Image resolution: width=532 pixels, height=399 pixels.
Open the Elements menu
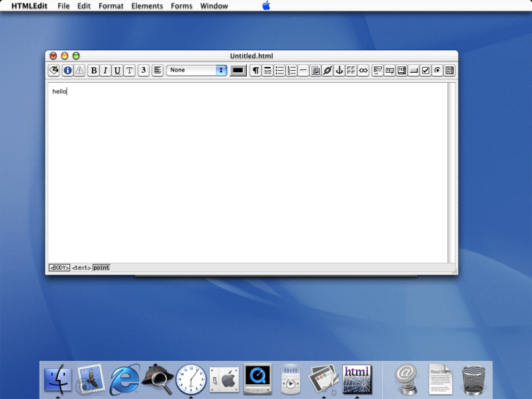point(147,6)
